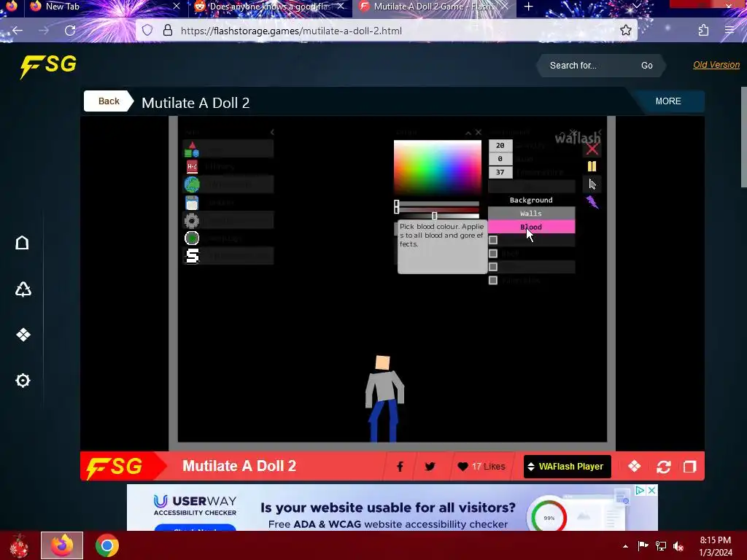This screenshot has width=747, height=560.
Task: Click the FSG logo at page top
Action: click(x=48, y=66)
